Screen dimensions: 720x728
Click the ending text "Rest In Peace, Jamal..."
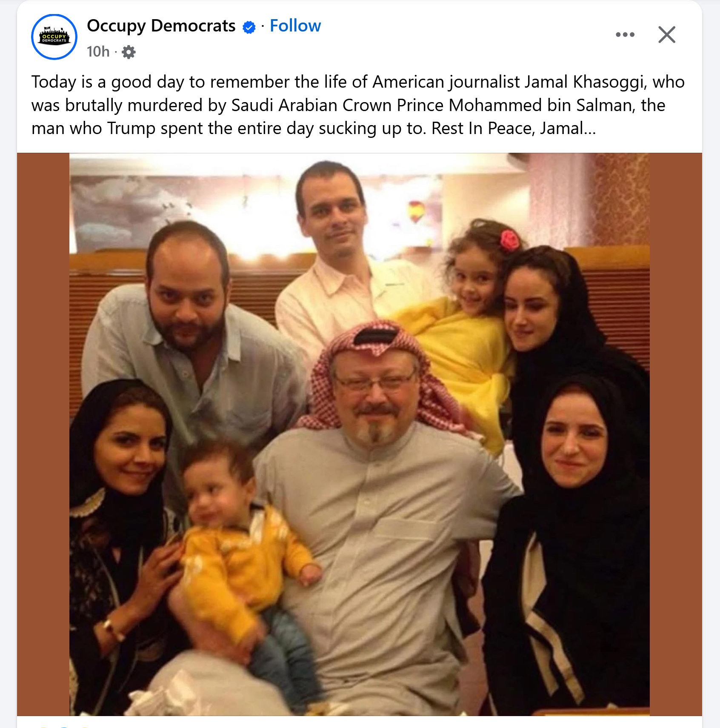(514, 128)
